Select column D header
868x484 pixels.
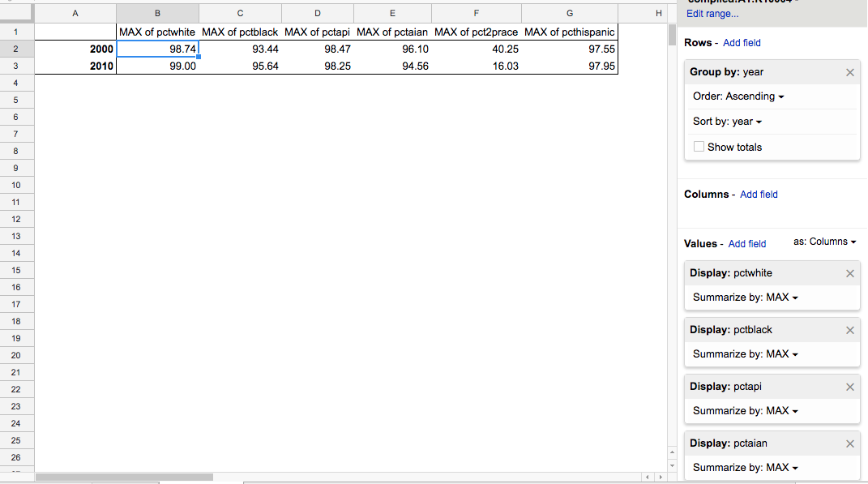click(x=318, y=13)
